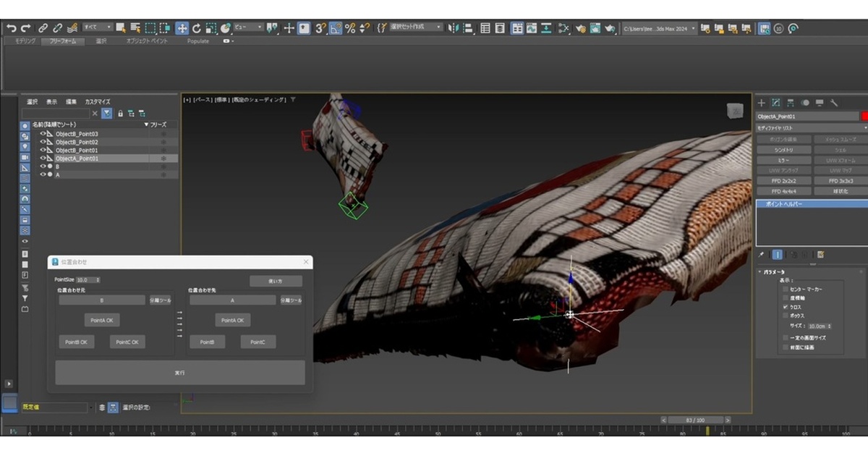Click the FFD 2x2x2 modifier button
Screen dimensions: 868x456
coord(783,180)
